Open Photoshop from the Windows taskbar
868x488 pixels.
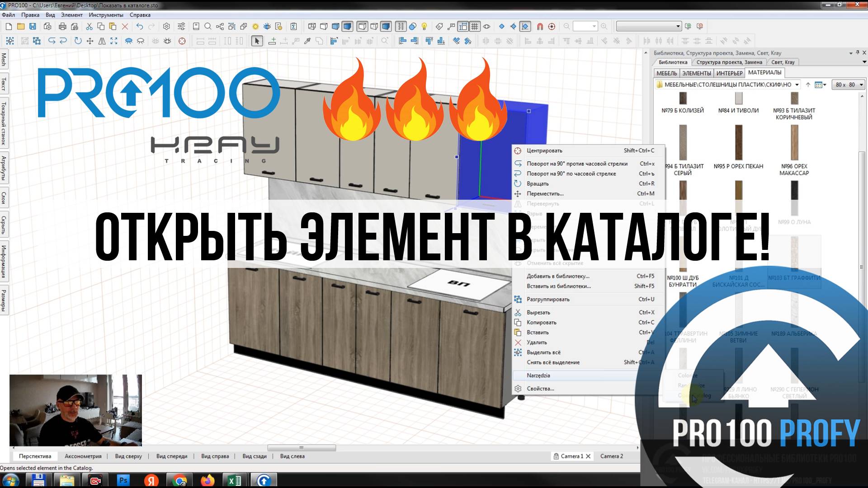click(x=123, y=480)
